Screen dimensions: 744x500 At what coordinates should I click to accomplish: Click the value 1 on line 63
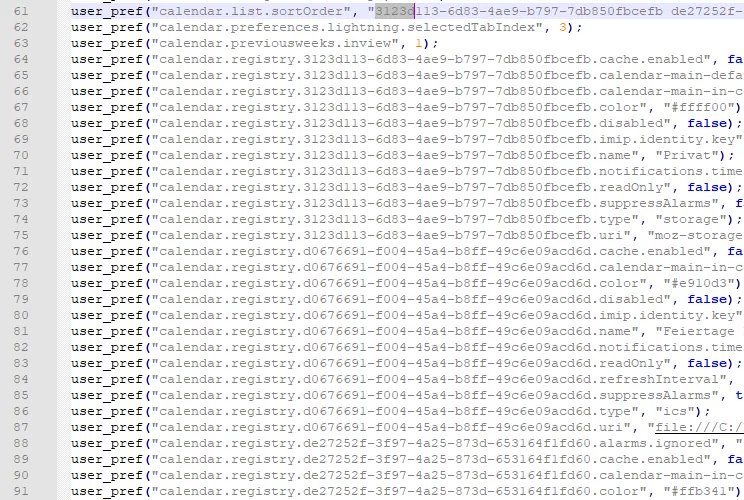coord(418,44)
